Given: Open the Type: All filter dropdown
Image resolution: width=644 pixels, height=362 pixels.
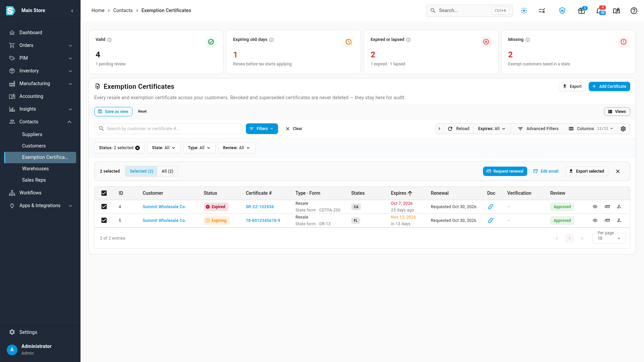Looking at the screenshot, I should tap(199, 148).
